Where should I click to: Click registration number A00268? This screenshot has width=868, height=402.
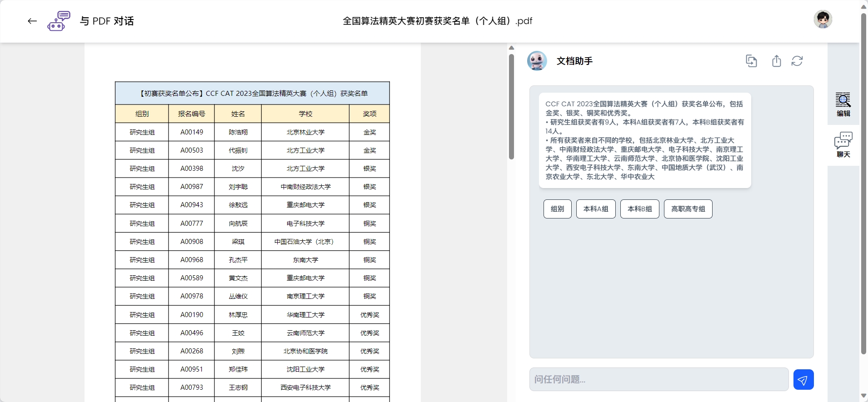[x=191, y=351]
